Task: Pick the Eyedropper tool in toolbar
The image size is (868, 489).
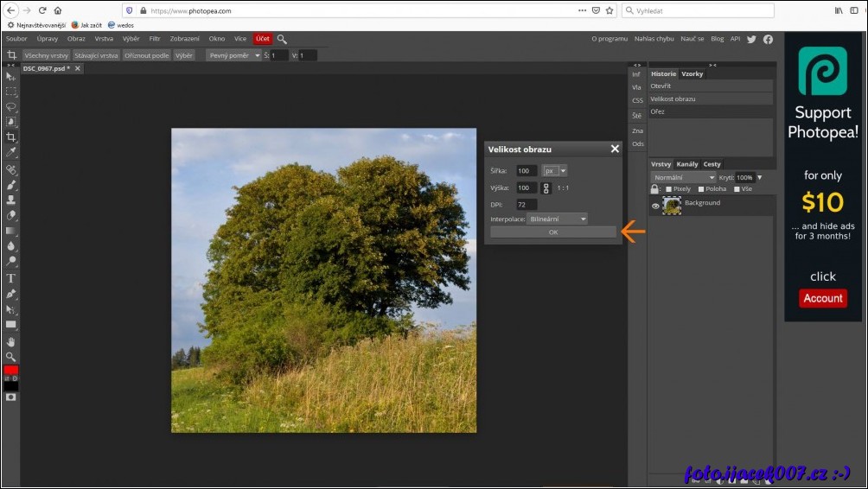Action: coord(11,153)
